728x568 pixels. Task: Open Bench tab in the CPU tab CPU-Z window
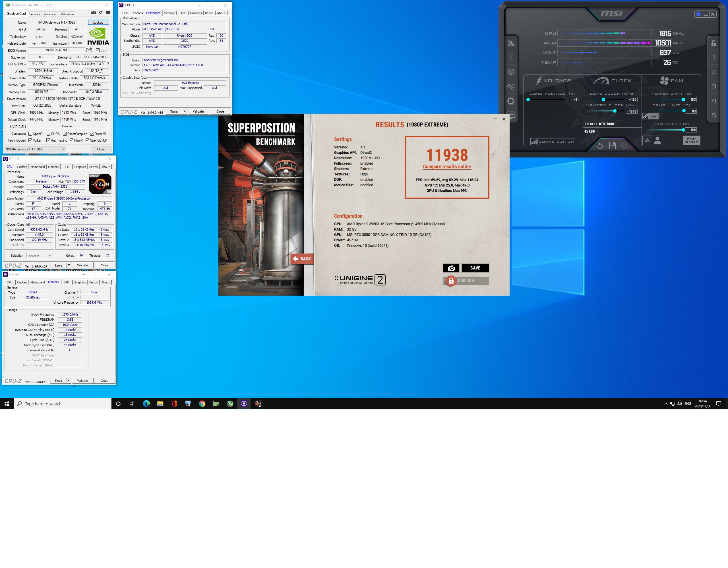(94, 167)
